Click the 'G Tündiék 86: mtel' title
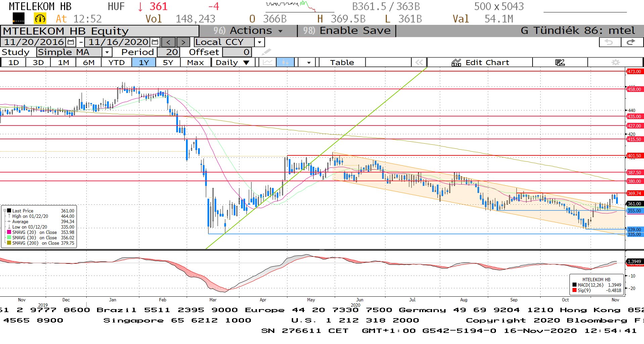 click(578, 31)
